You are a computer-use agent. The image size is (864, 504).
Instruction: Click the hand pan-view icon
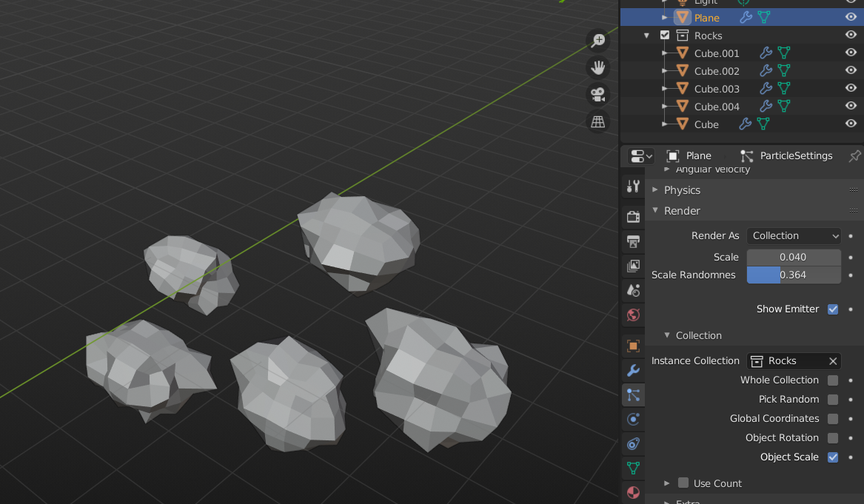598,68
